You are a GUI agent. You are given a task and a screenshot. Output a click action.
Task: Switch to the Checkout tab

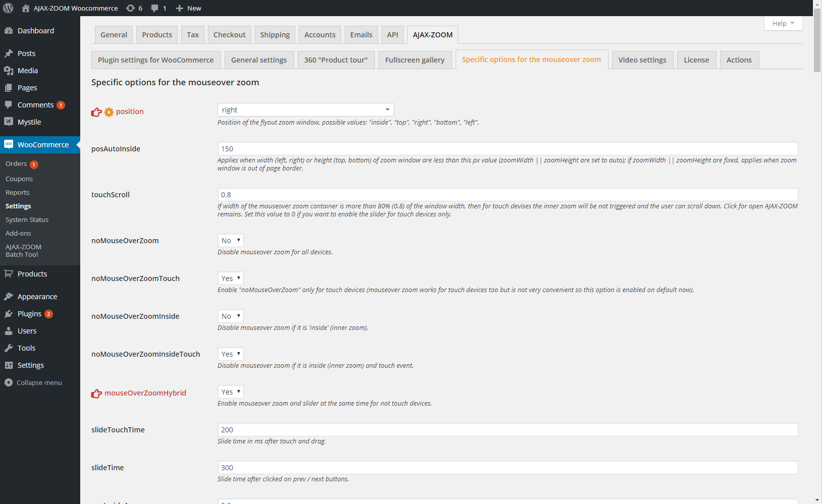coord(229,35)
